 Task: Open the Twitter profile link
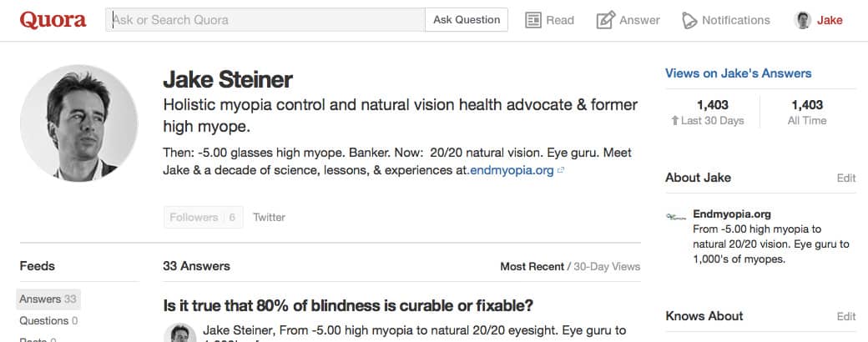pyautogui.click(x=269, y=217)
